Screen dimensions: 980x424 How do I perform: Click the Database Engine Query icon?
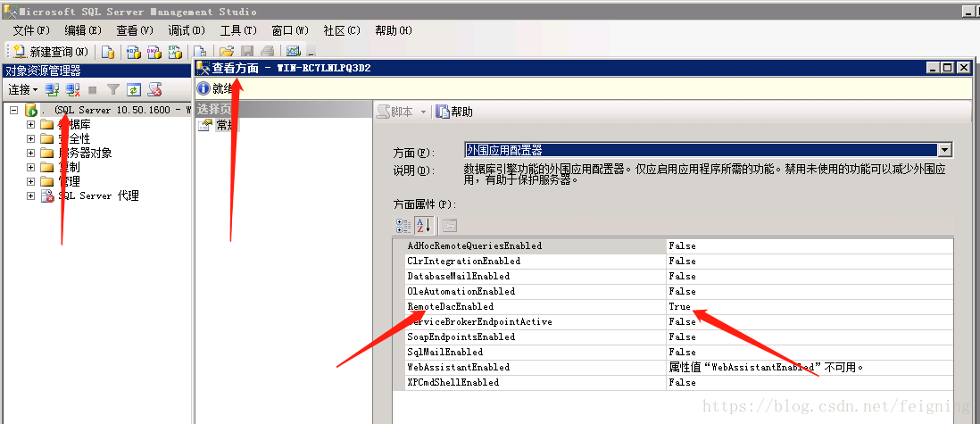click(108, 52)
